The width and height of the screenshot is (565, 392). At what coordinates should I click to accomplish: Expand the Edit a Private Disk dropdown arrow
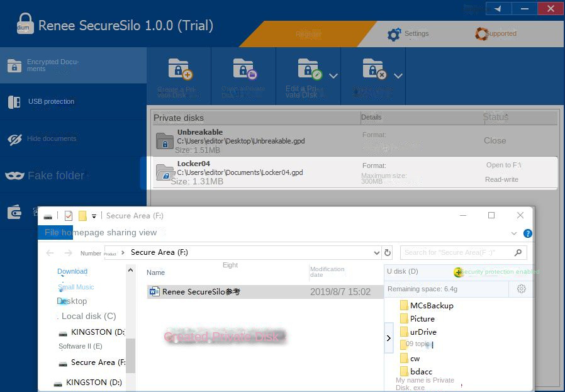(x=333, y=76)
